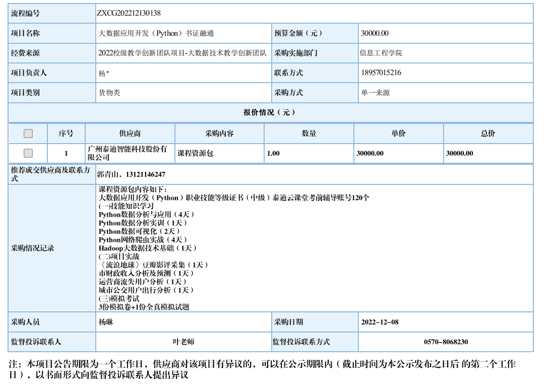This screenshot has height=392, width=557.
Task: Click the purchase date 2022-12-08
Action: tap(380, 322)
